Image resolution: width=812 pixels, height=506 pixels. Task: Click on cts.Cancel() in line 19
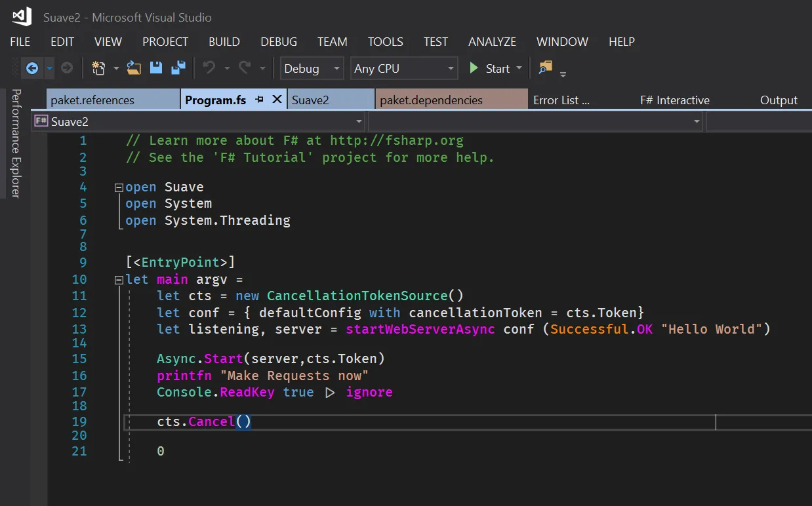coord(204,421)
